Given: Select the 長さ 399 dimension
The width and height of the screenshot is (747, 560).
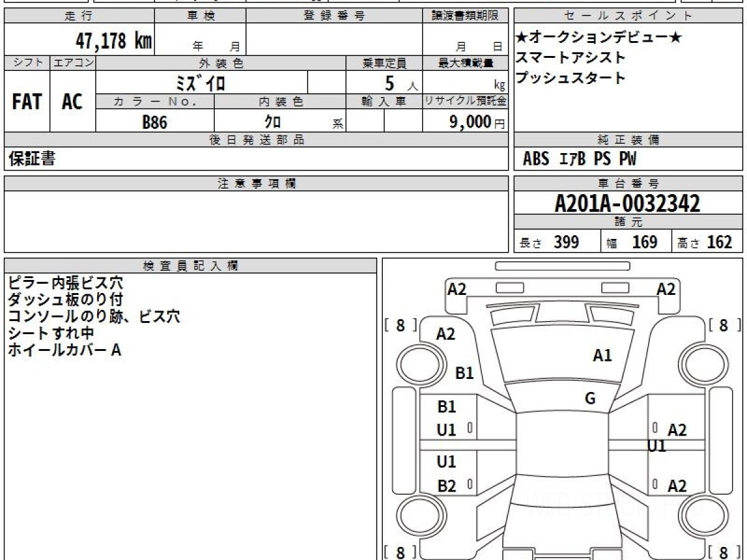Looking at the screenshot, I should [x=549, y=242].
